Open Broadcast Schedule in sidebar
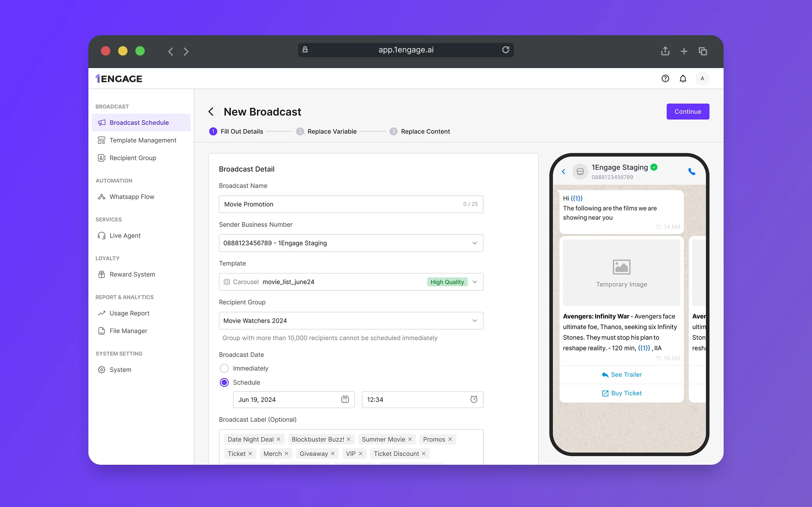The width and height of the screenshot is (812, 507). click(141, 122)
